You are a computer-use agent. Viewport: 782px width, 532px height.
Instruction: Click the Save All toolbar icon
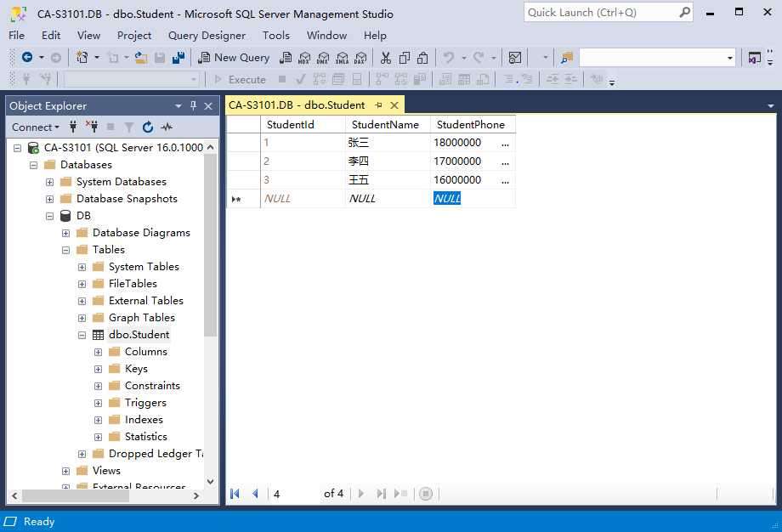point(178,58)
